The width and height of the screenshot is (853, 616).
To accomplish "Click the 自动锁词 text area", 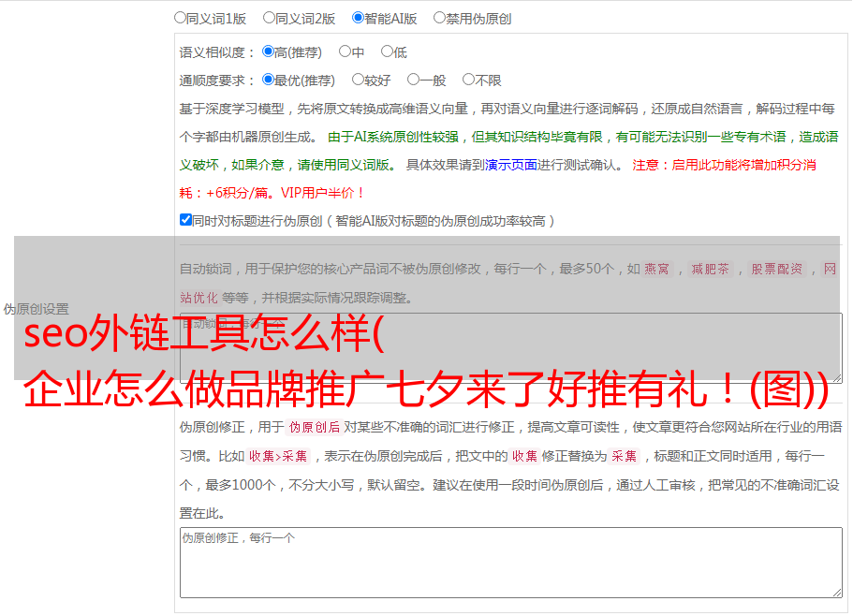I will click(511, 348).
